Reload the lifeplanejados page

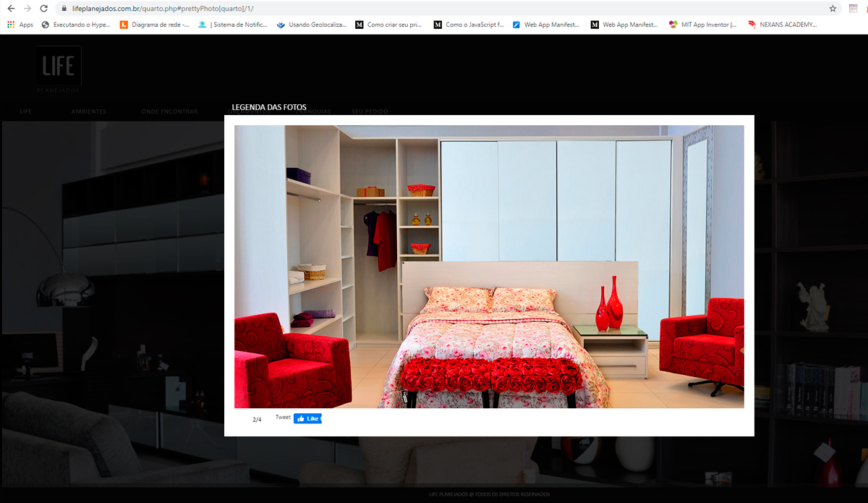pyautogui.click(x=44, y=9)
